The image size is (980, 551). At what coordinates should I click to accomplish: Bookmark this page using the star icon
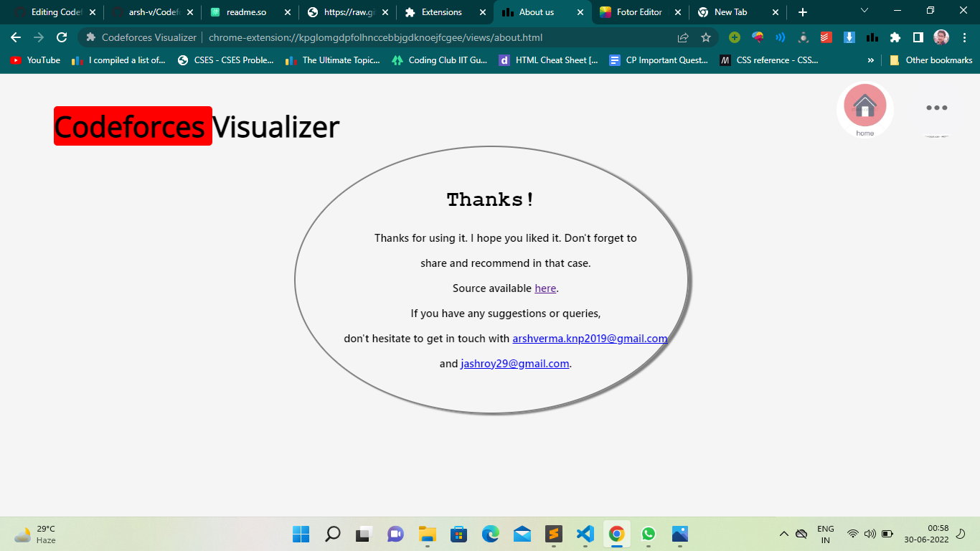[x=706, y=37]
